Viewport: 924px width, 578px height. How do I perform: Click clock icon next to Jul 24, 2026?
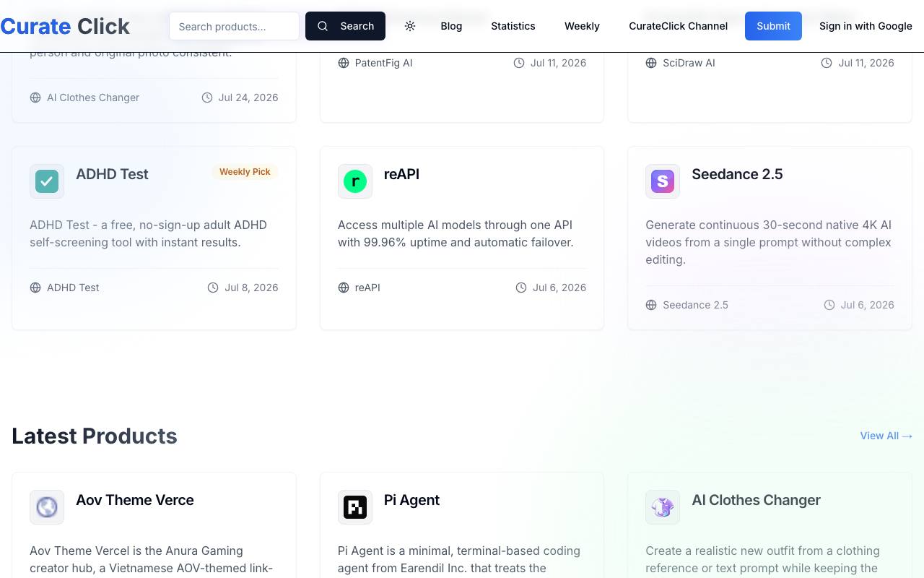[x=207, y=98]
